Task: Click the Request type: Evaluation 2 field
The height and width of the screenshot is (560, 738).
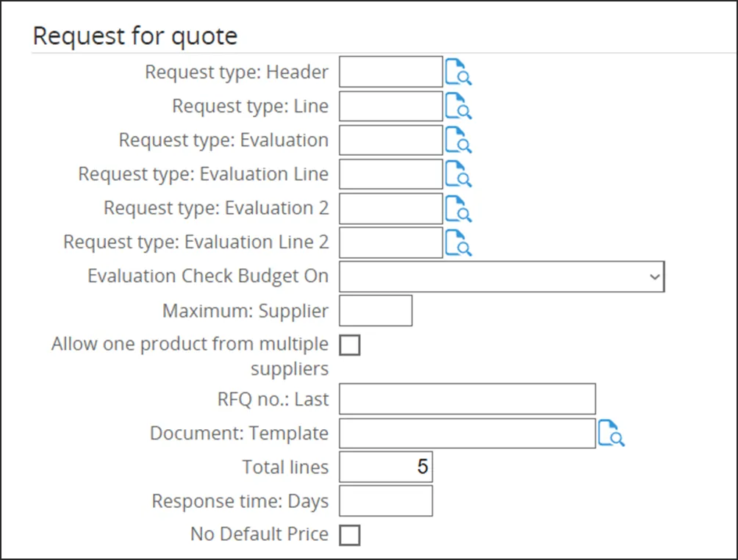Action: (x=390, y=209)
